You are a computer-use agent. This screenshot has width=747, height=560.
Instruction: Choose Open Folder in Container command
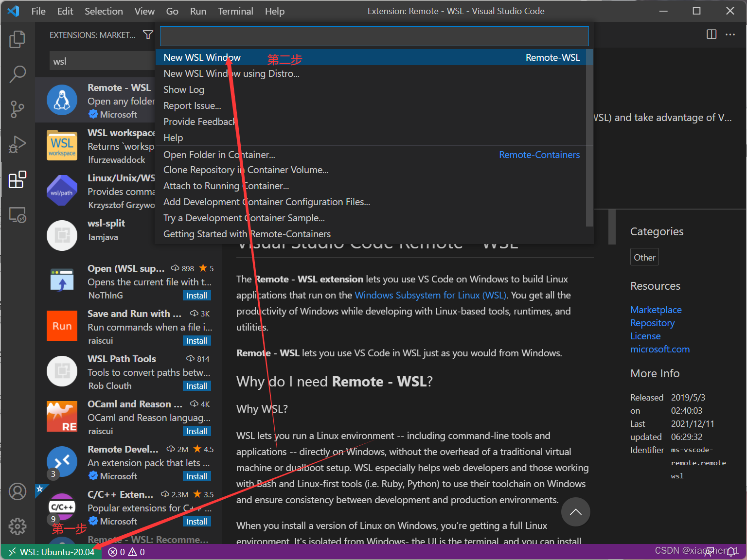tap(372, 155)
